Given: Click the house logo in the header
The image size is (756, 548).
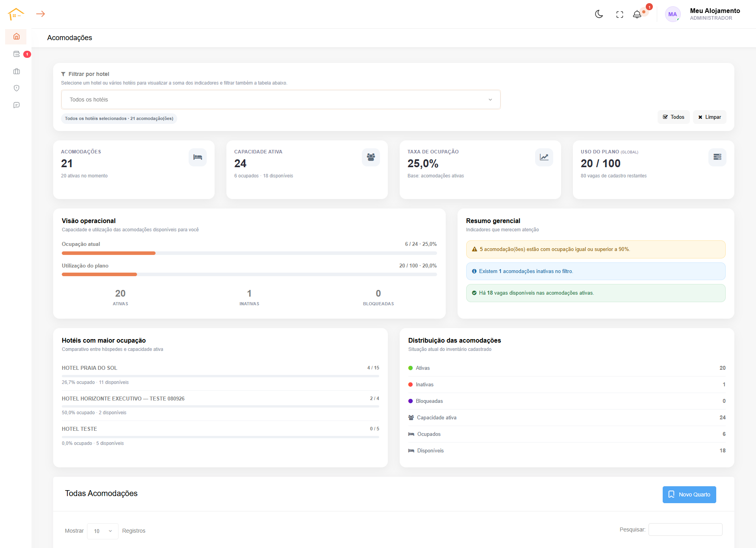Looking at the screenshot, I should click(x=16, y=14).
